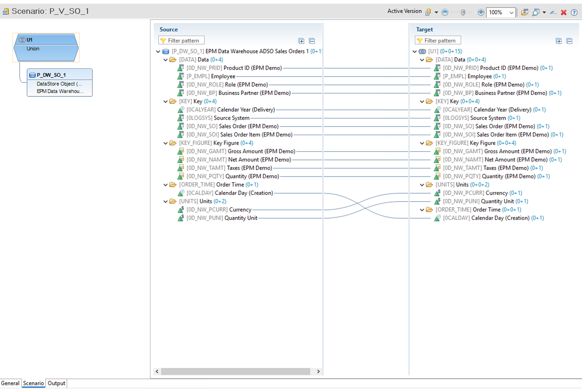Collapse the [U1] root node in Target
582x392 pixels.
click(x=415, y=52)
